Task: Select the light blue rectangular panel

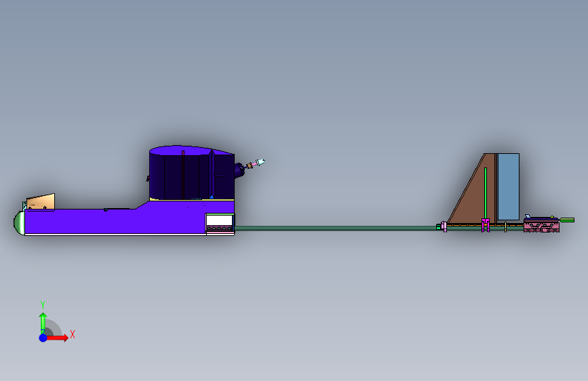Action: tap(508, 186)
